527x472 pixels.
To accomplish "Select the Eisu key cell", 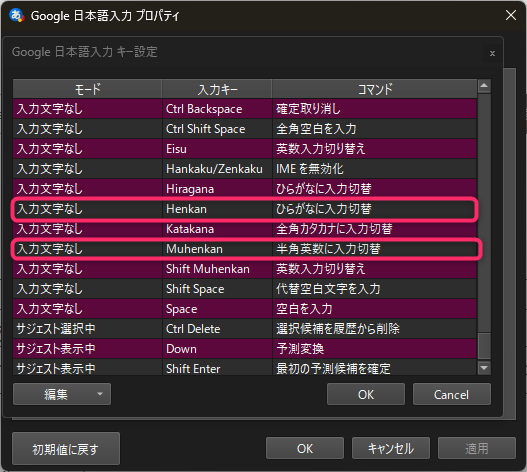I will pyautogui.click(x=217, y=149).
